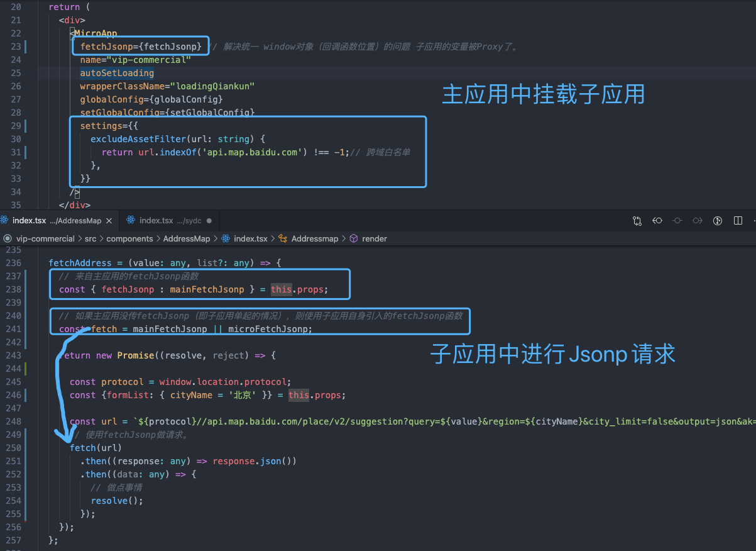This screenshot has height=551, width=756.
Task: Open the components breadcrumb segment
Action: point(129,239)
